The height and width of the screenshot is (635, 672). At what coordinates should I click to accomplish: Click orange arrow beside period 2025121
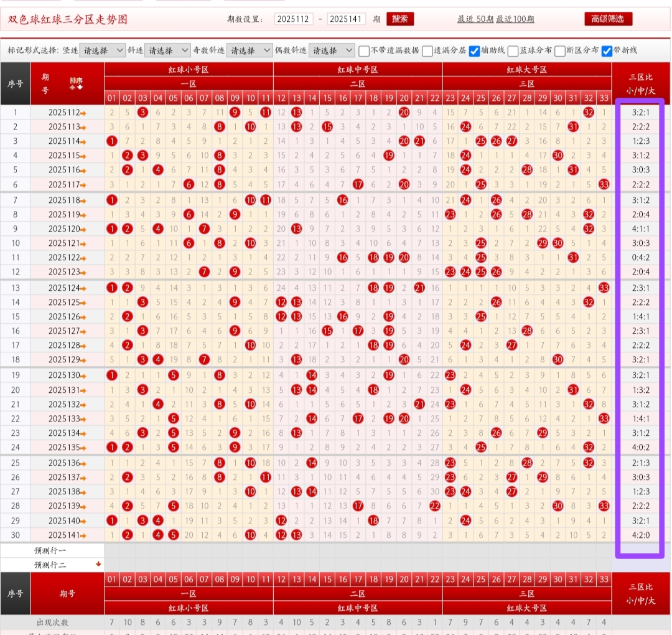coord(83,244)
